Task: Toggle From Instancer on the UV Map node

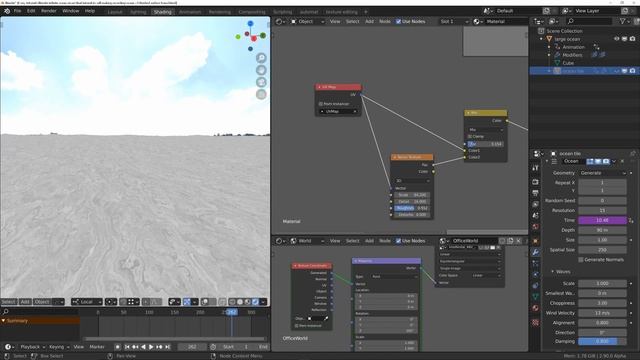Action: 321,104
